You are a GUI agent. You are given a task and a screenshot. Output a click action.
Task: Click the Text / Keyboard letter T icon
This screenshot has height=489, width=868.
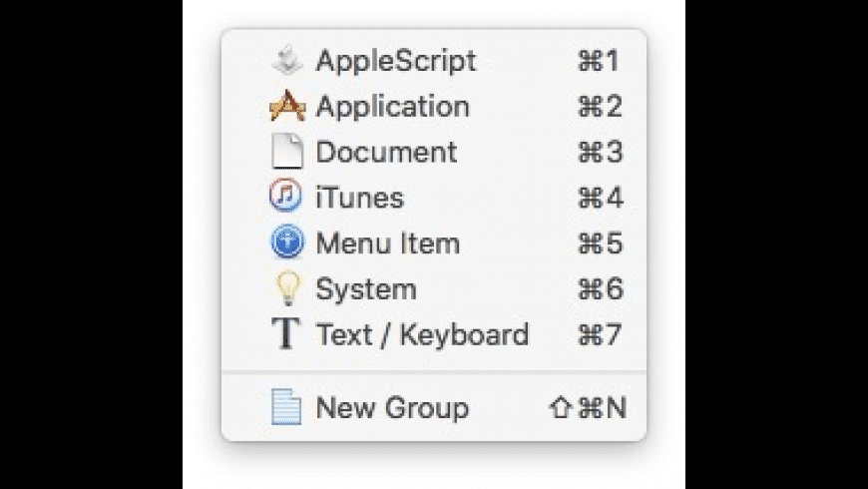[x=286, y=334]
